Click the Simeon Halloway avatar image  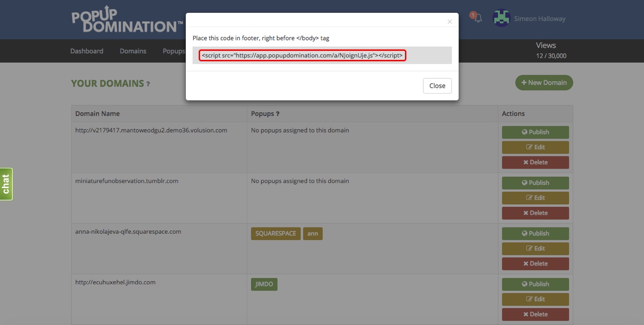[x=501, y=19]
